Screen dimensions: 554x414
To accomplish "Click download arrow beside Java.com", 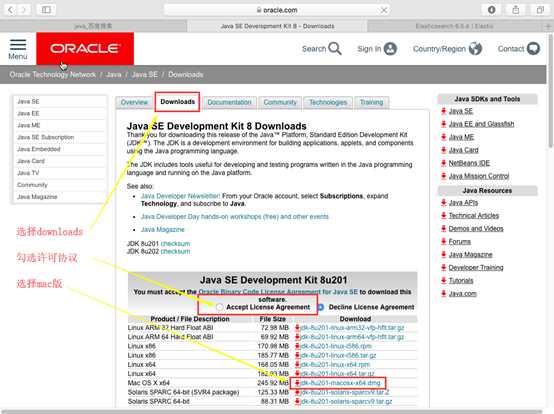I will 443,294.
